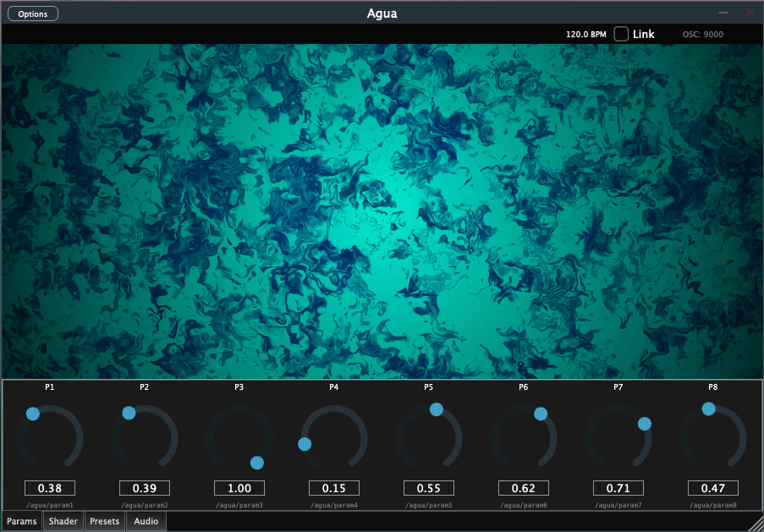Click the P1 value field showing 0.38

click(50, 488)
